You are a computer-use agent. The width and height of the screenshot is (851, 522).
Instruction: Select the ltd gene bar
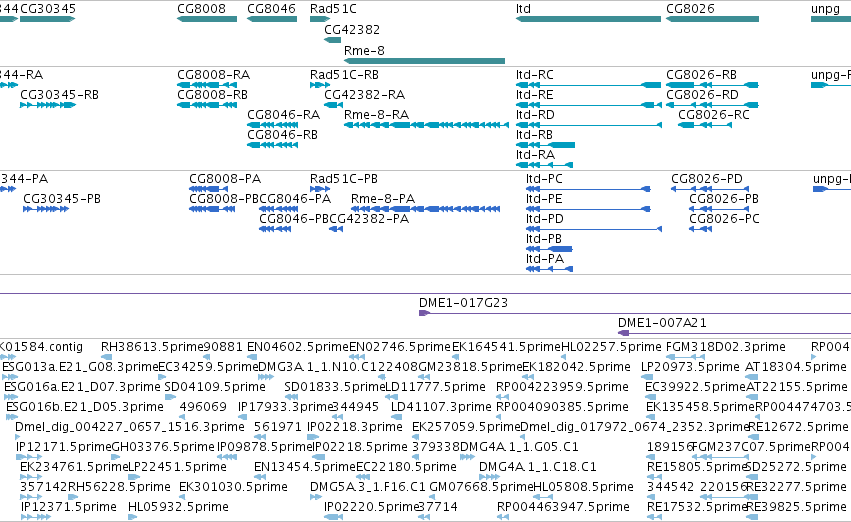coord(588,19)
